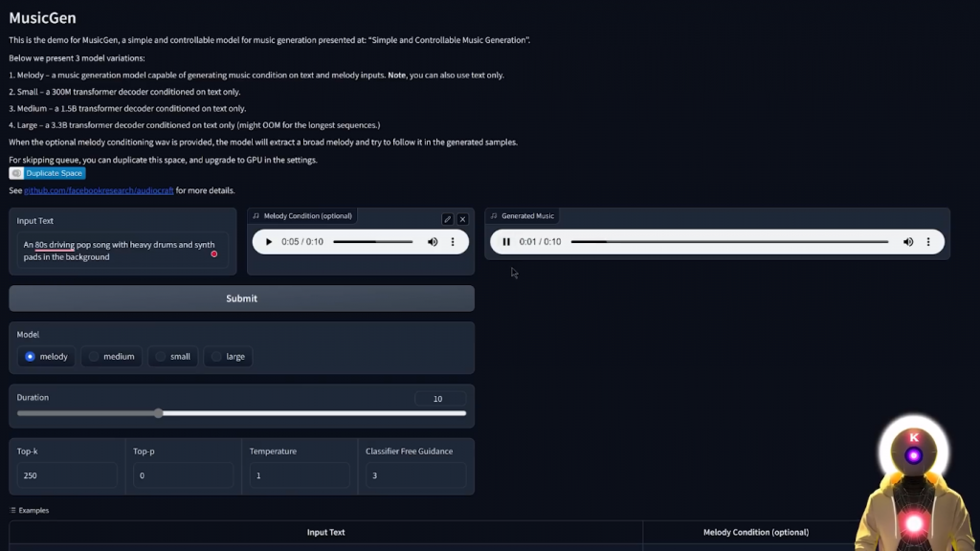Mute the Generated Music player volume

908,242
